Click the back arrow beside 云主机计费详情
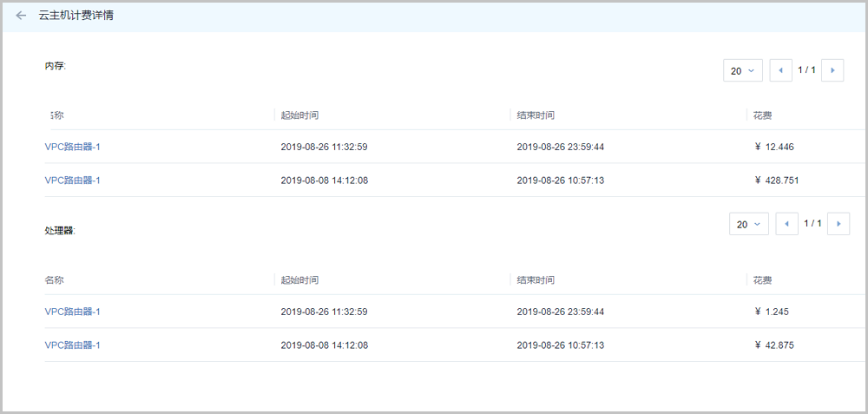Image resolution: width=868 pixels, height=414 pixels. (21, 16)
